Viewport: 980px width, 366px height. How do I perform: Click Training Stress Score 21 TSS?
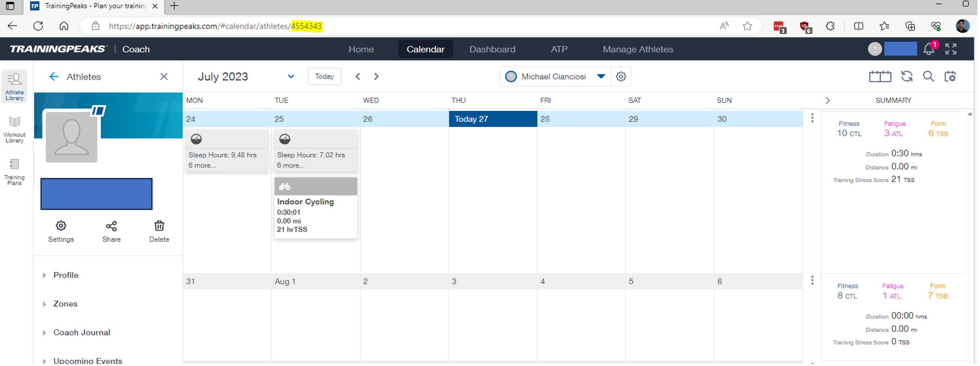point(873,180)
